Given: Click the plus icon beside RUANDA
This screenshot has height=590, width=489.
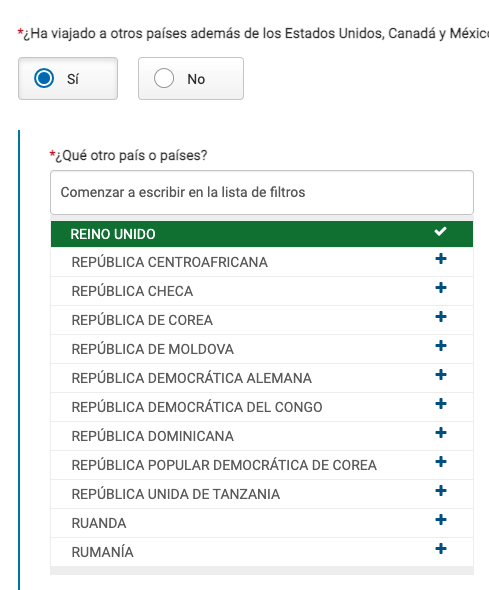Looking at the screenshot, I should click(441, 520).
